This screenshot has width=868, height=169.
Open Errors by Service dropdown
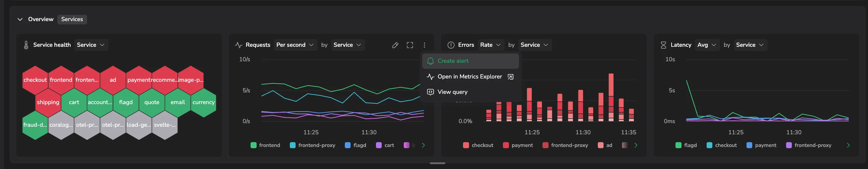(534, 45)
